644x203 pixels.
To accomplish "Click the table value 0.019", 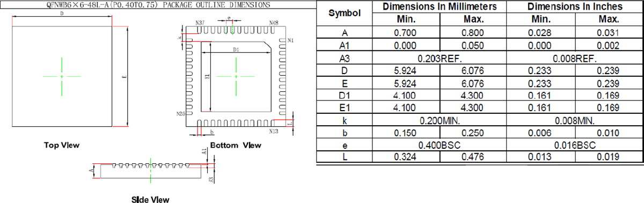I will (609, 157).
